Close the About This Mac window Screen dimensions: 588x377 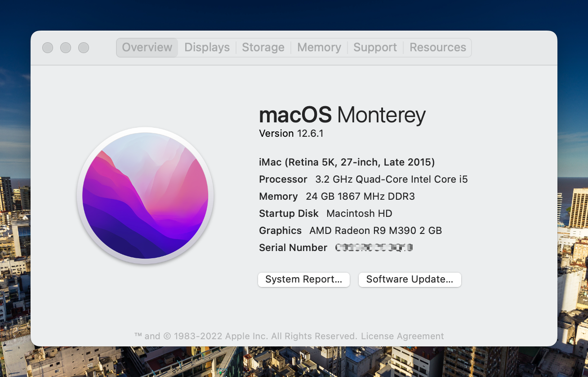click(x=48, y=48)
